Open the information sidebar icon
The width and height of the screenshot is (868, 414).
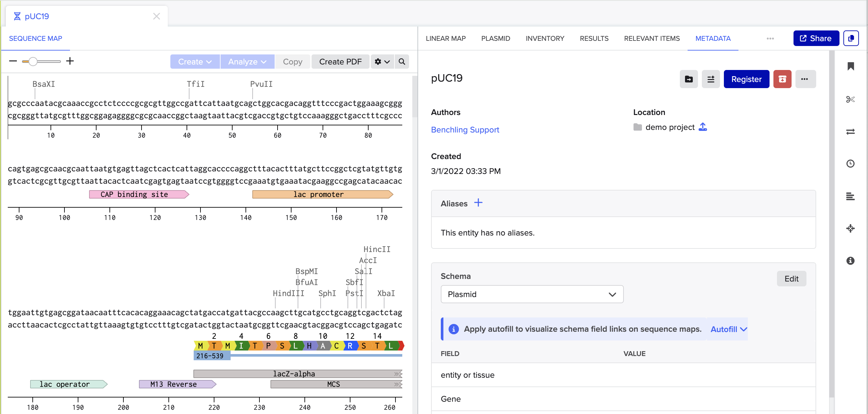pyautogui.click(x=850, y=260)
